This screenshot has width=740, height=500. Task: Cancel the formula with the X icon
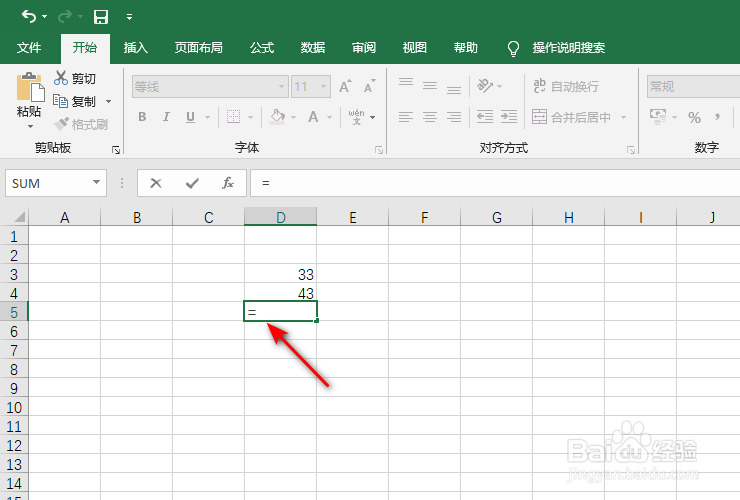click(156, 183)
